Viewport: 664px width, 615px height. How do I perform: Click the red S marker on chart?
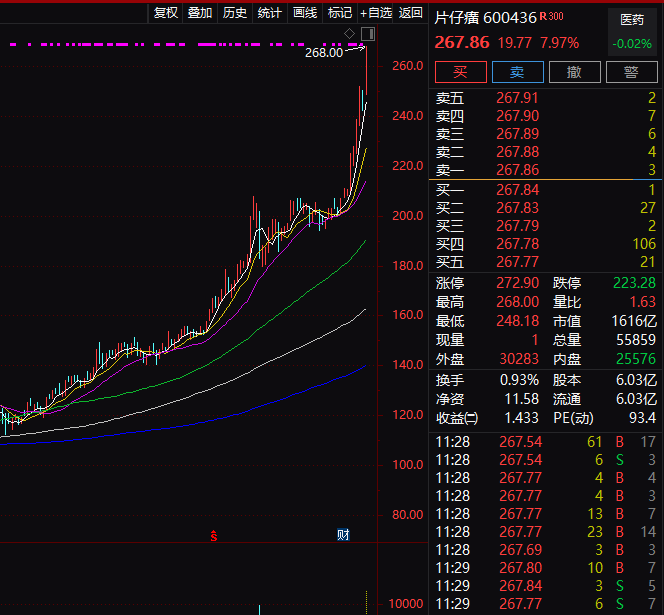pos(214,536)
